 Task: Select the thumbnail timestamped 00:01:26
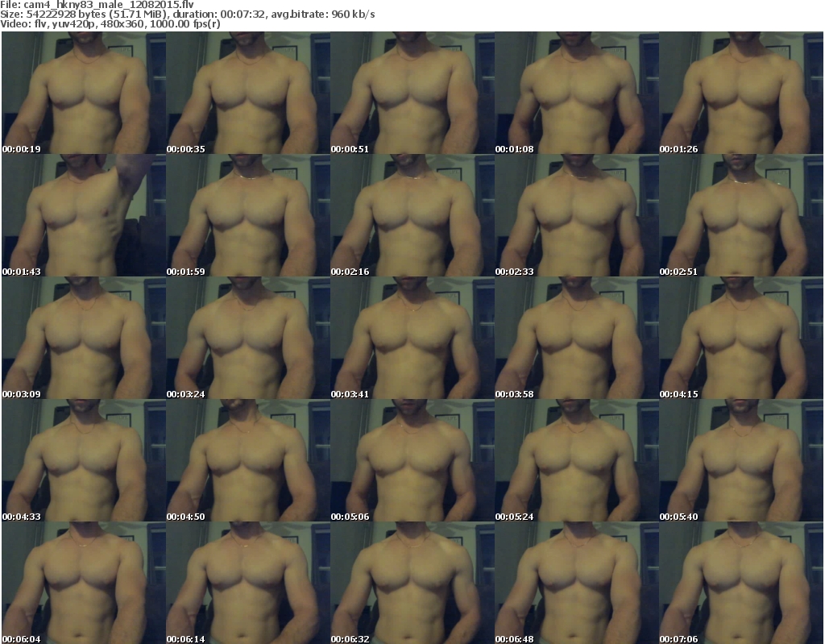741,93
